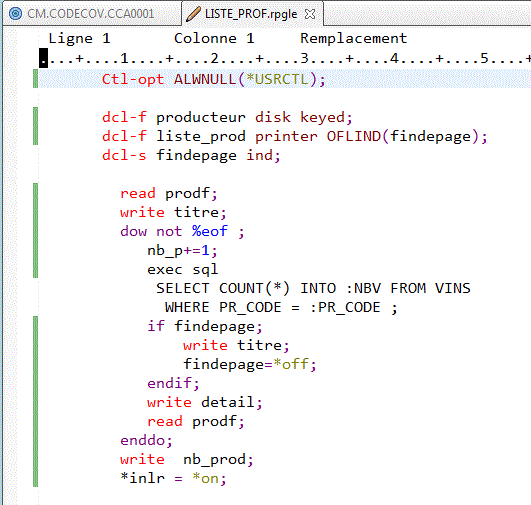The image size is (531, 505).
Task: Click the green coverage bar beside read prodf
Action: pyautogui.click(x=36, y=230)
